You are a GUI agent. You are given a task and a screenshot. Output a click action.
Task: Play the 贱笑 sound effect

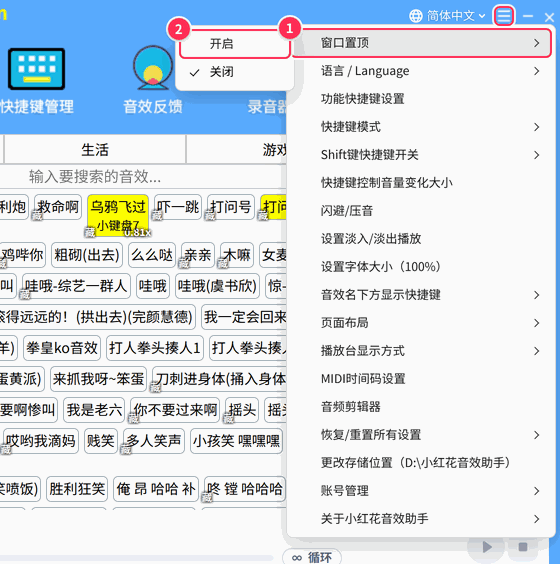(x=101, y=441)
